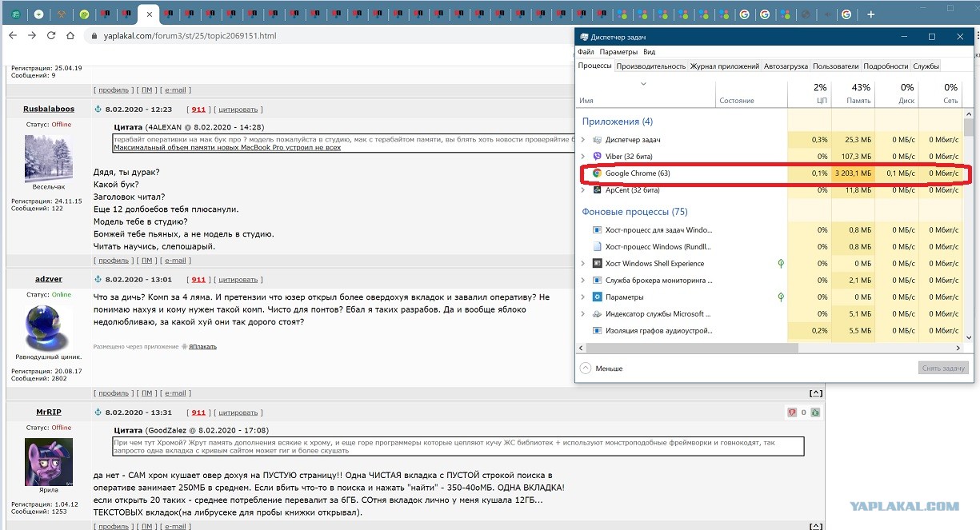The width and height of the screenshot is (980, 530).
Task: Click Изоляция графов аудиоустройств process icon
Action: pyautogui.click(x=597, y=330)
